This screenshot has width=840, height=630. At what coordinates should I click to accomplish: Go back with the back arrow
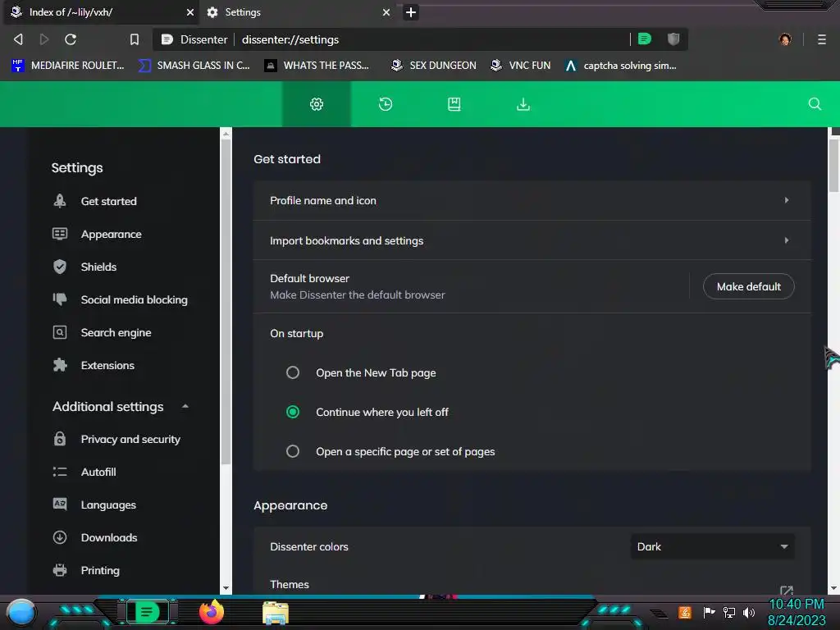(x=18, y=39)
